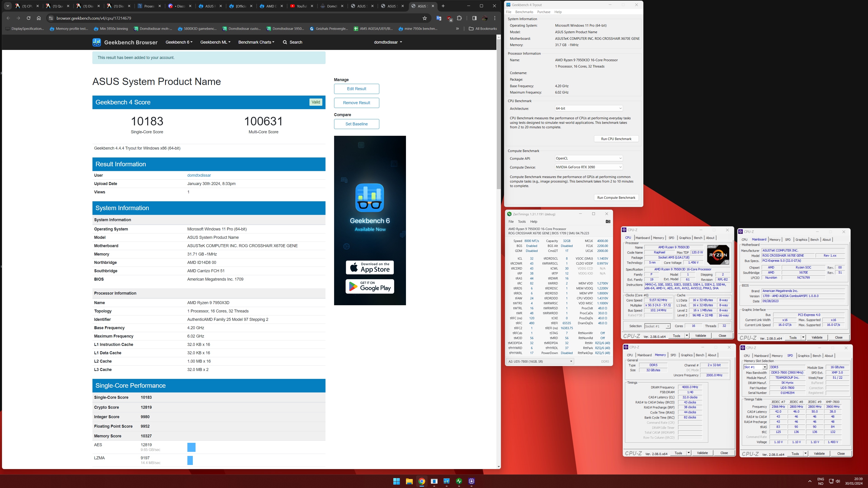This screenshot has height=488, width=868.
Task: Expand the Geekbench 6 navbar dropdown
Action: [x=179, y=42]
